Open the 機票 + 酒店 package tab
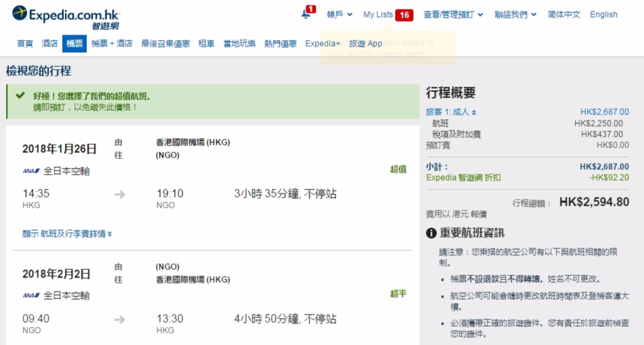This screenshot has height=345, width=644. click(112, 43)
